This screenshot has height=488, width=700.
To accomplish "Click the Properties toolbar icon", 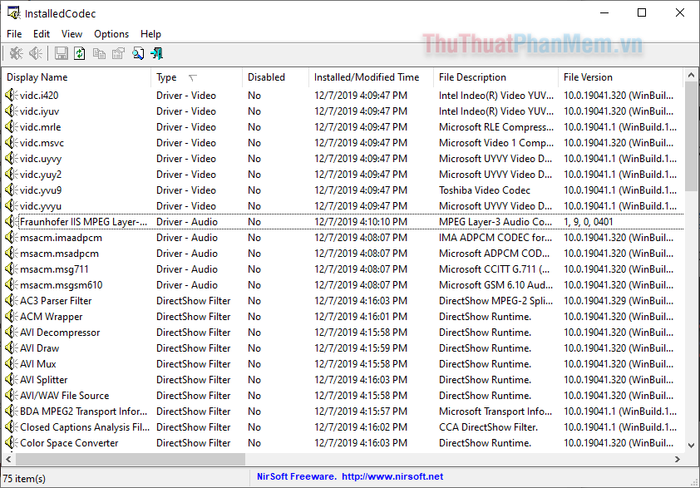I will (118, 54).
